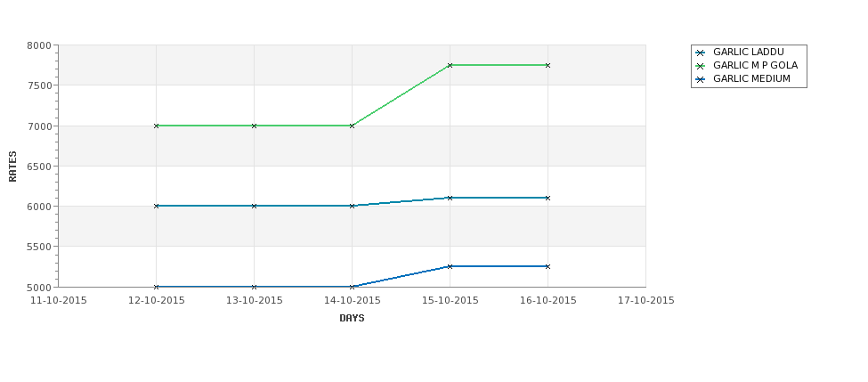Select Garlic Medium point on 16-10-2015
Image resolution: width=868 pixels, height=382 pixels.
pyautogui.click(x=548, y=267)
